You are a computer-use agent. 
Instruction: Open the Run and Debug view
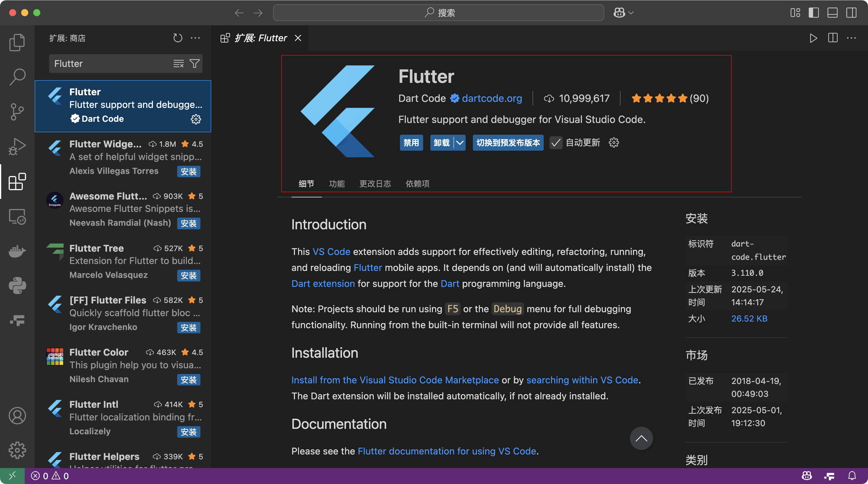point(17,146)
